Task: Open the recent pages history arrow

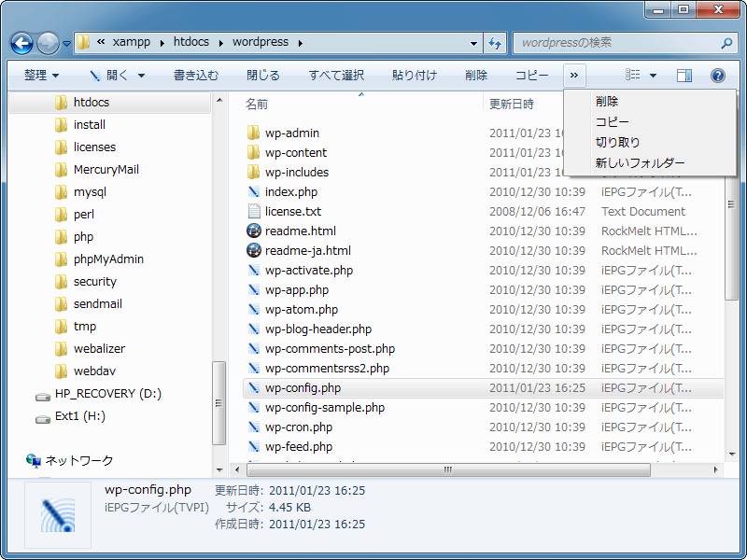Action: (66, 44)
